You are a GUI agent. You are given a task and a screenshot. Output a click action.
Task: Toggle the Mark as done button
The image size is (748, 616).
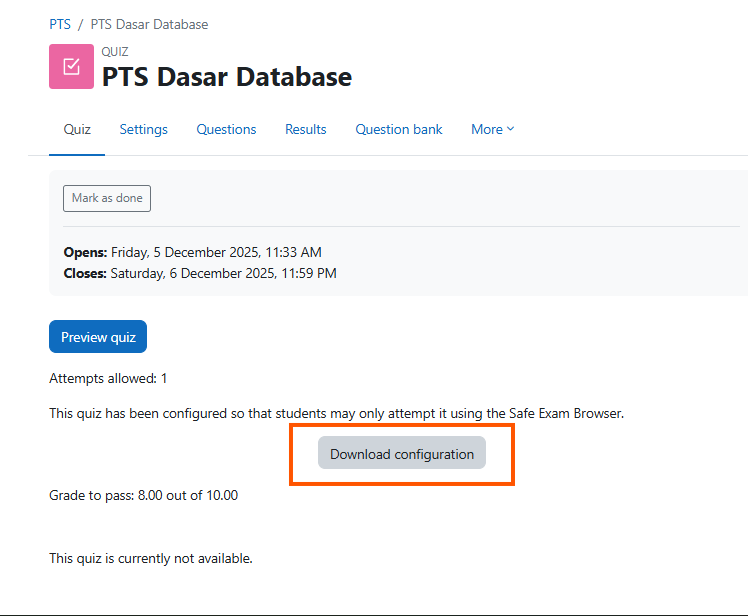107,198
